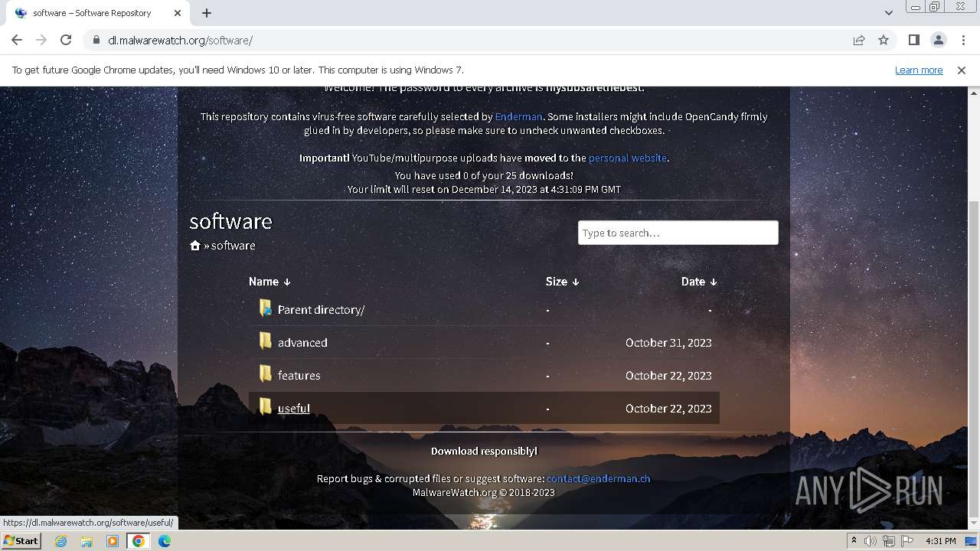
Task: Click the page vertical scrollbar
Action: (x=973, y=358)
